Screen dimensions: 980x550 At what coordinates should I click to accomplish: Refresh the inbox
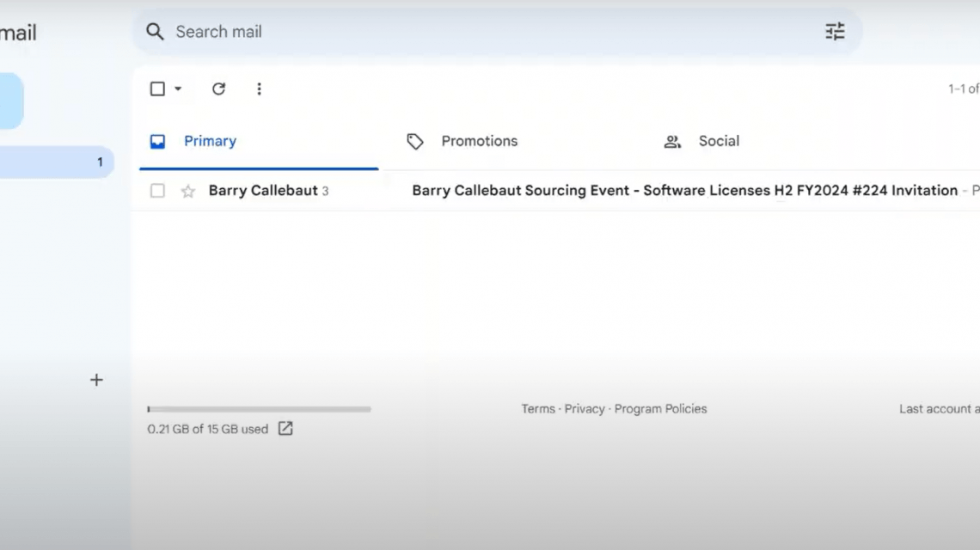pyautogui.click(x=218, y=89)
